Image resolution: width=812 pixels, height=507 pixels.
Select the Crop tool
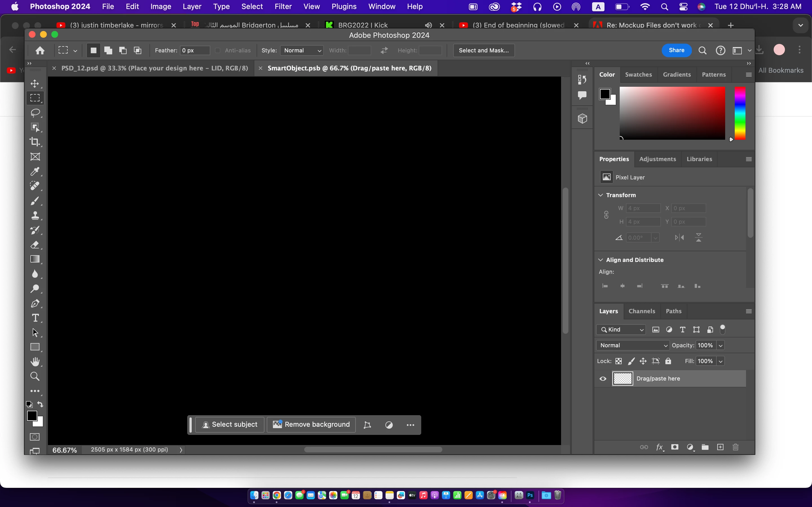click(35, 142)
